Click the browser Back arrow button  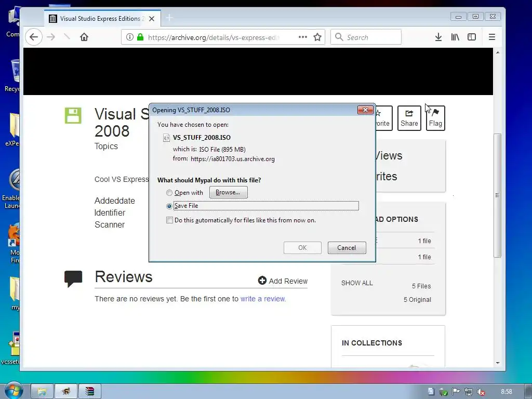pos(34,37)
